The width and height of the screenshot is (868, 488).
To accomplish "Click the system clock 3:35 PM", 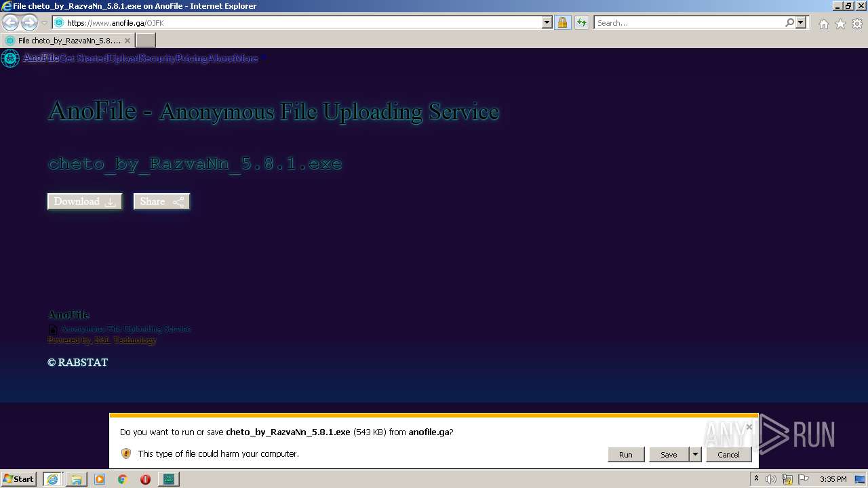I will pyautogui.click(x=833, y=479).
